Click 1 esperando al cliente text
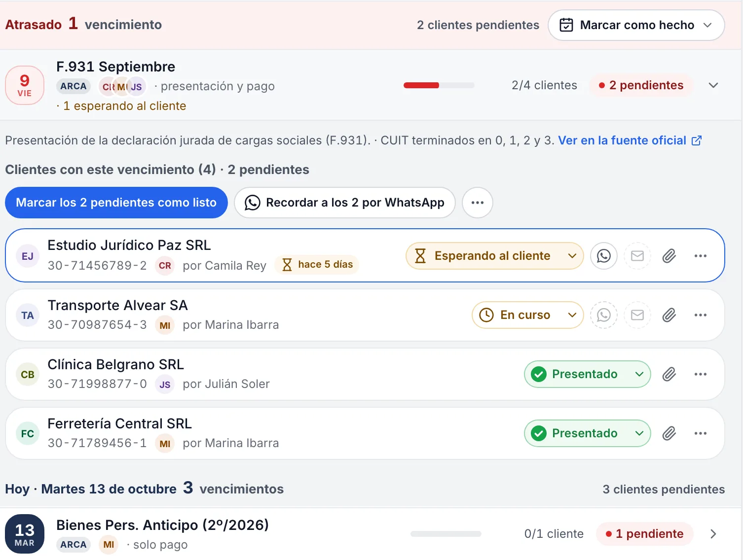This screenshot has height=560, width=743. (124, 106)
